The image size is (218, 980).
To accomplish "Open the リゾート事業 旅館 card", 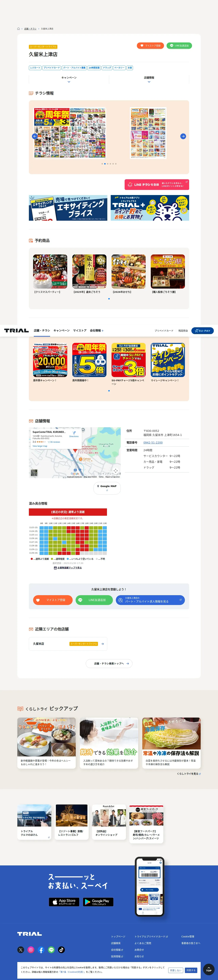I will coord(71,822).
